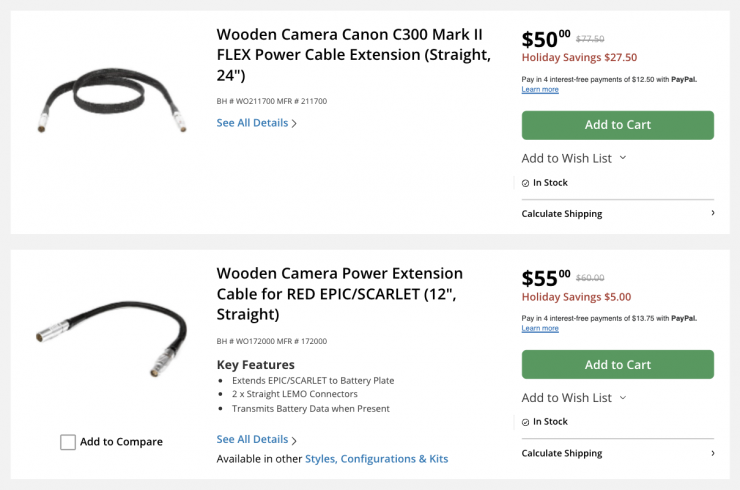This screenshot has height=490, width=740.
Task: Expand Calculate Shipping for Canon C300 cable
Action: [617, 214]
